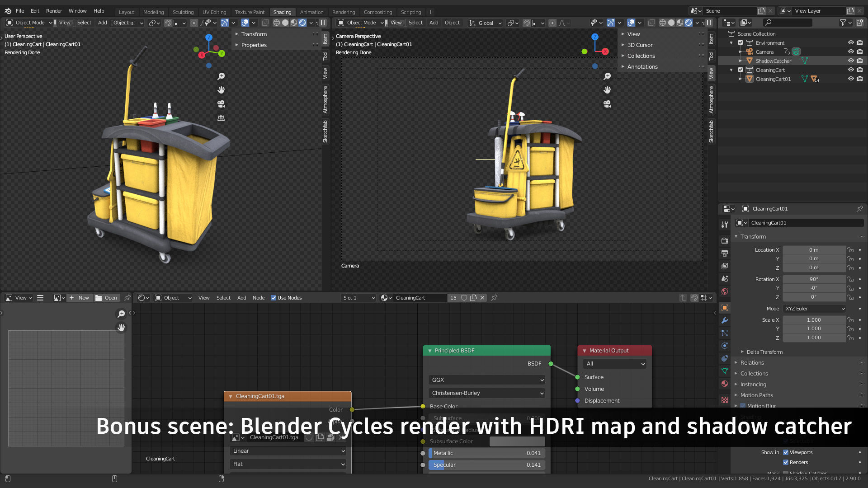Image resolution: width=868 pixels, height=488 pixels.
Task: Switch to Layout workspace tab
Action: pos(127,12)
